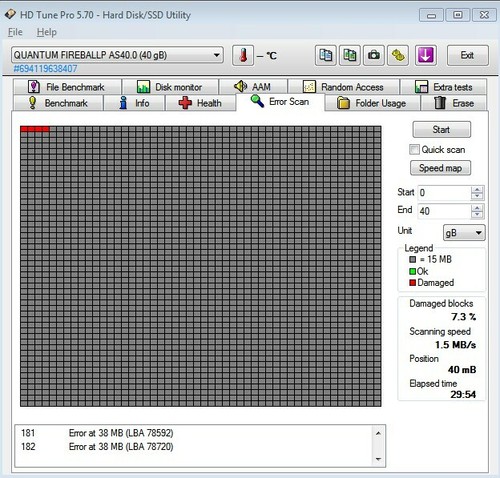This screenshot has width=500, height=478.
Task: Click the Exit button
Action: [467, 55]
